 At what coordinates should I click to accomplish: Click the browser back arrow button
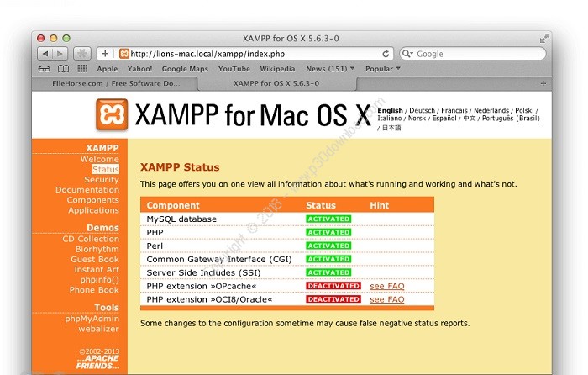pyautogui.click(x=45, y=54)
